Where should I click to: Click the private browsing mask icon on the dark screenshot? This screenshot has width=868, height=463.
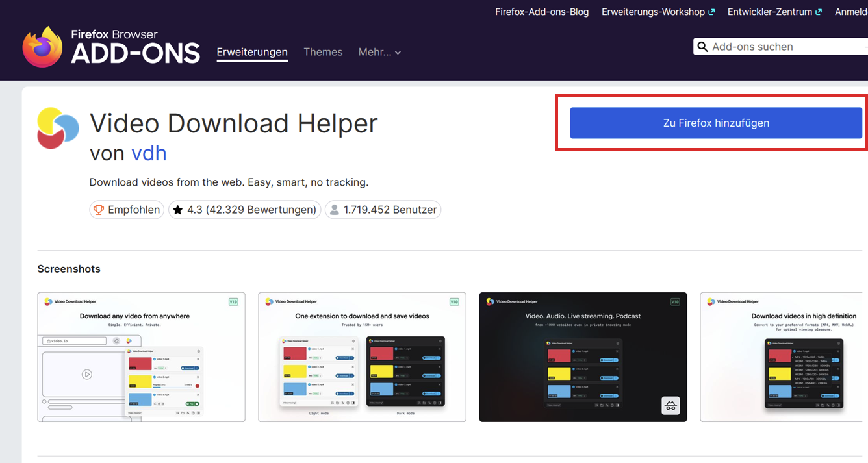tap(670, 406)
